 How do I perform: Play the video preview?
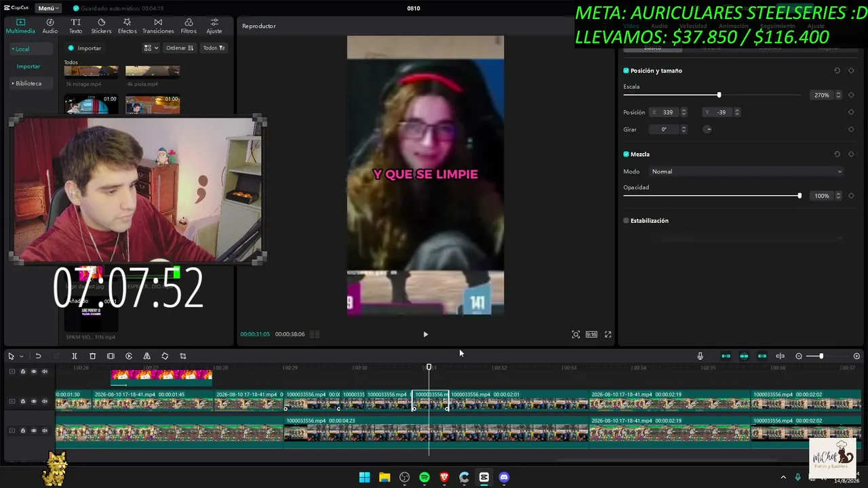pyautogui.click(x=425, y=334)
